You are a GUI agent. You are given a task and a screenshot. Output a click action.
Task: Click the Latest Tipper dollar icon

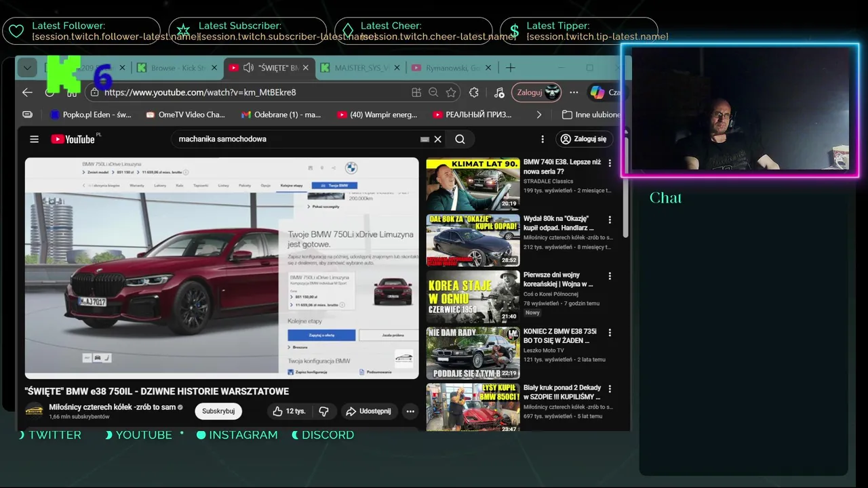pos(515,31)
